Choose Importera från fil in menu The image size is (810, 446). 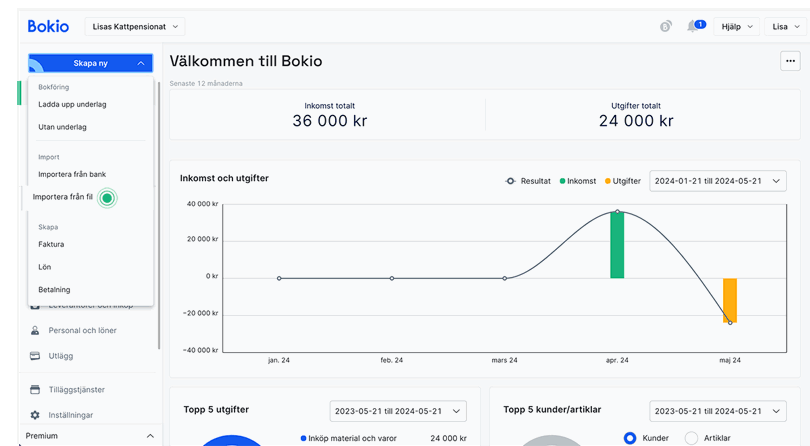click(x=65, y=197)
